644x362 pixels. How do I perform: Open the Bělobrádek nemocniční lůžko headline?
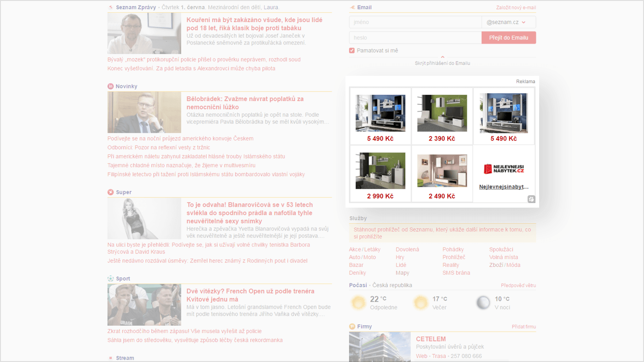coord(245,103)
